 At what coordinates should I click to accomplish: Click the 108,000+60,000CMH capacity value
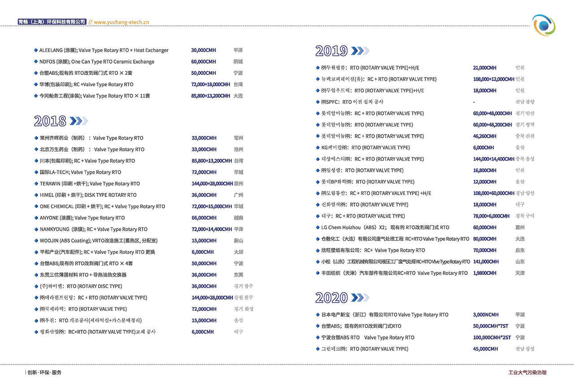(x=494, y=193)
